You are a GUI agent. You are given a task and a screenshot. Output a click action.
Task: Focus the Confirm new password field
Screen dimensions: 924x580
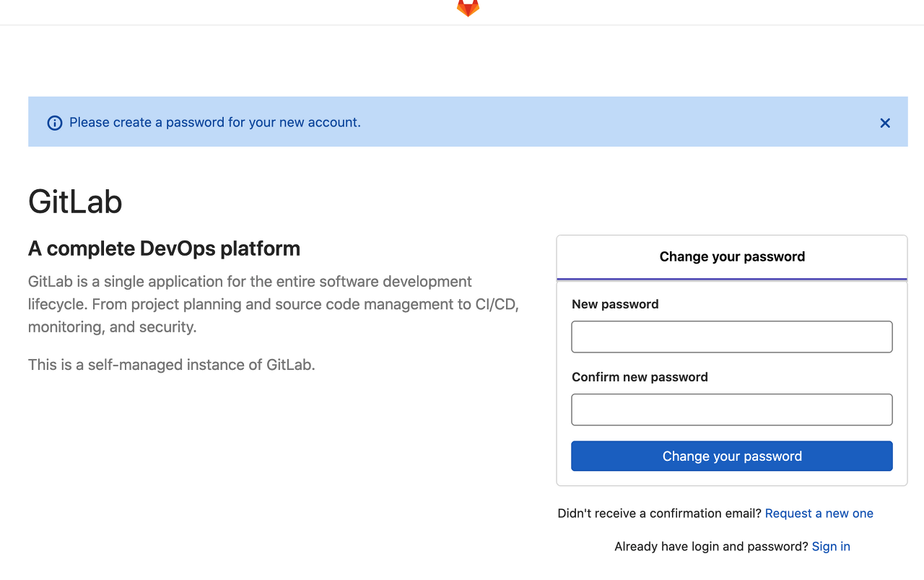732,410
